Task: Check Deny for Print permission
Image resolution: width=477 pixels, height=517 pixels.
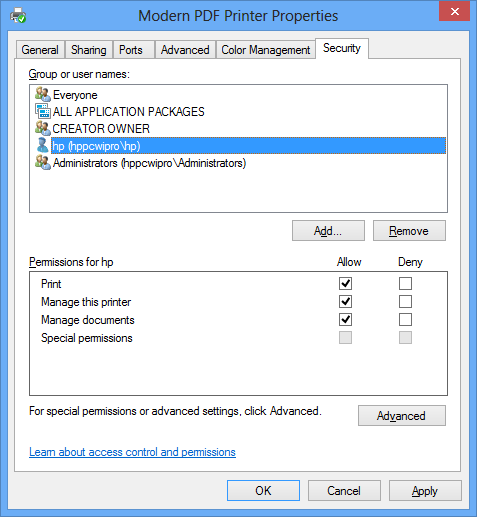Action: [405, 284]
